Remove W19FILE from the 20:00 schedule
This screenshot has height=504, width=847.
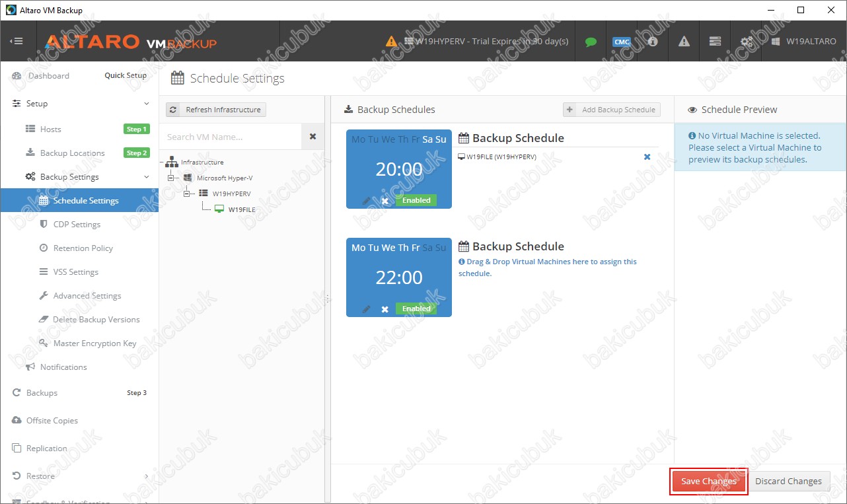pos(647,157)
